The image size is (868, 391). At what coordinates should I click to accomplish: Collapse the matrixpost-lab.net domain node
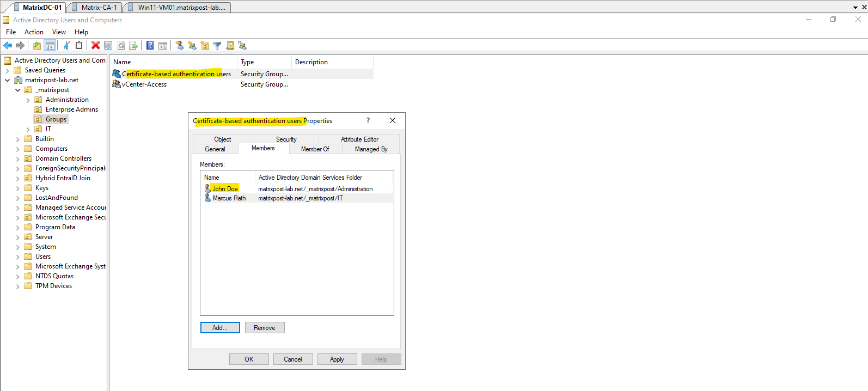(7, 80)
